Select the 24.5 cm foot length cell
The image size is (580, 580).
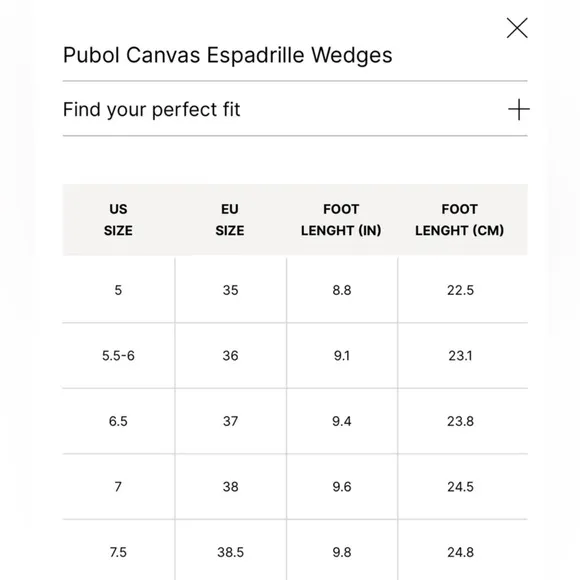[461, 486]
